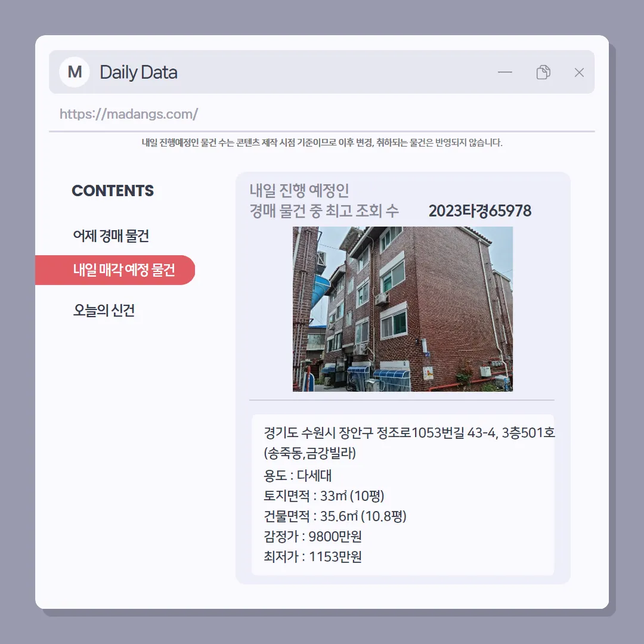Open the 어제 경매 물건 menu item
The height and width of the screenshot is (644, 644).
tap(111, 236)
